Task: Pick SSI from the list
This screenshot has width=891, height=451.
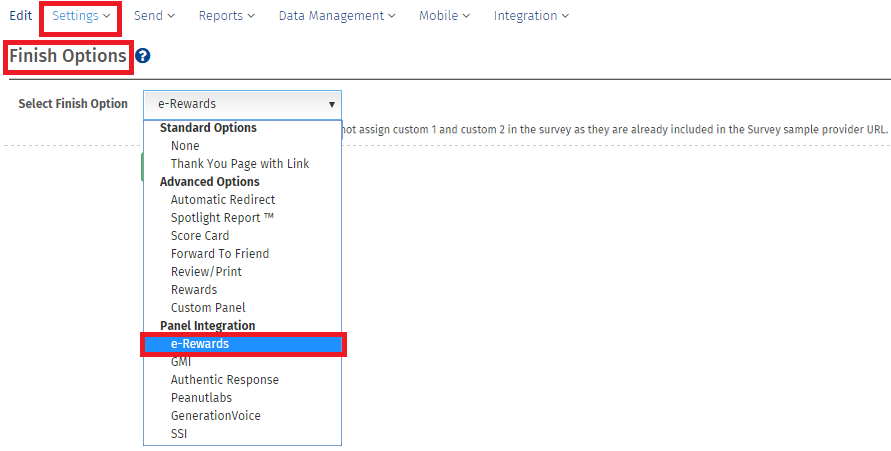Action: 179,434
